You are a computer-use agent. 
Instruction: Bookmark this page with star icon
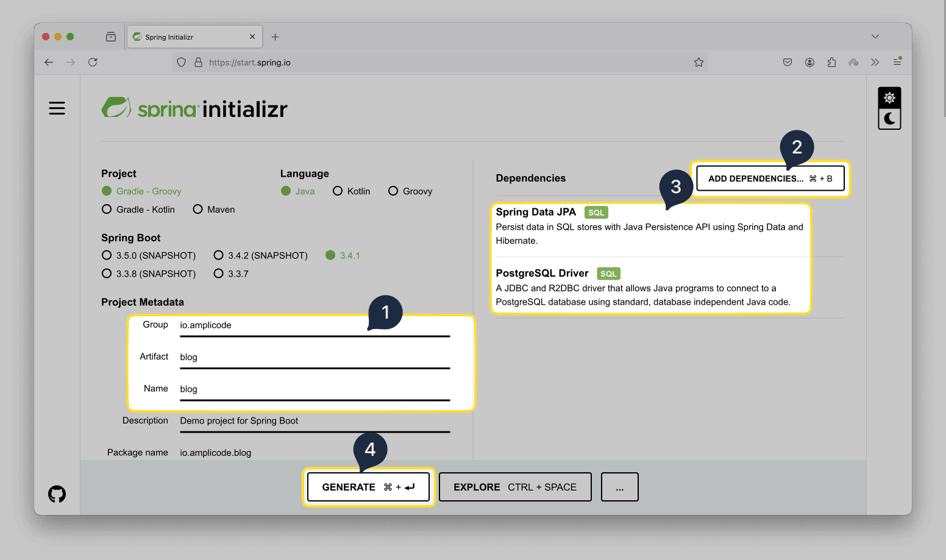click(x=699, y=62)
